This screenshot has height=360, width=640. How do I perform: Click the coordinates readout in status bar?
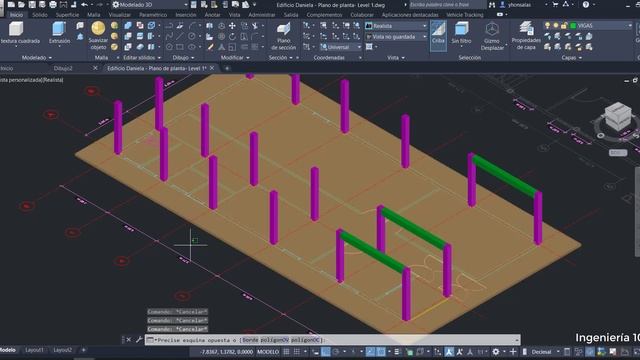coord(226,351)
